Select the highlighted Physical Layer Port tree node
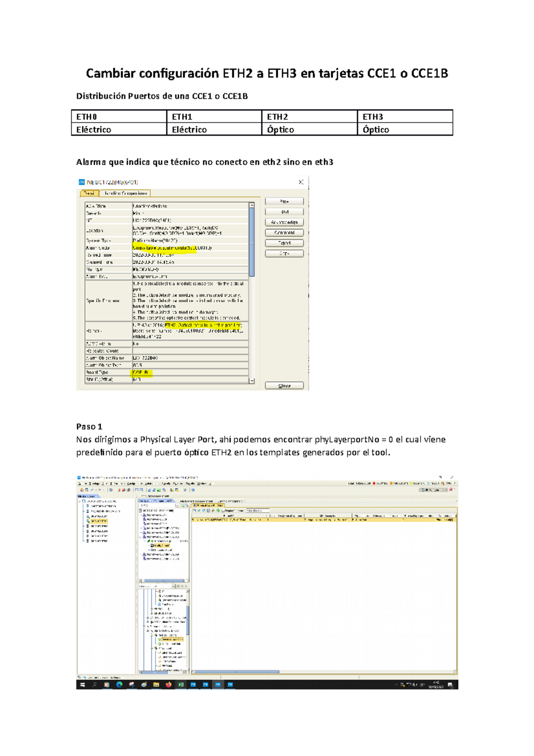The image size is (534, 756). pos(172,639)
